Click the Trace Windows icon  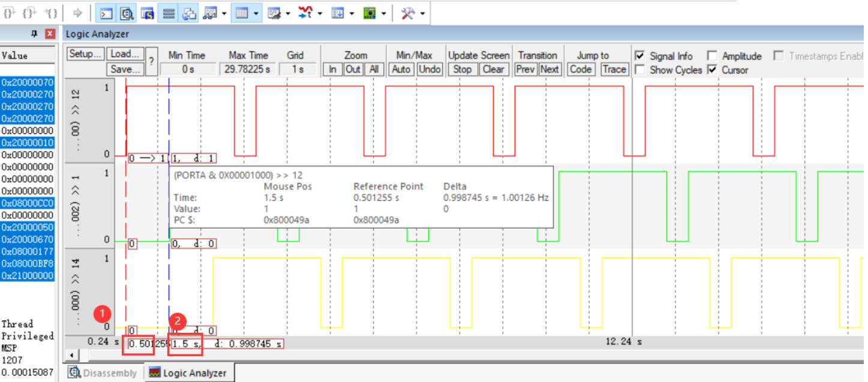(338, 13)
